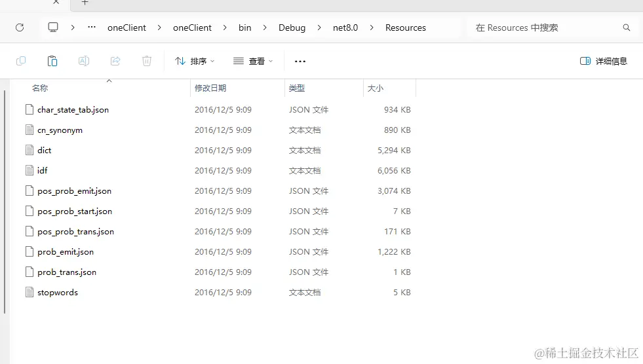Screen dimensions: 643x364
Task: Click file icon of pos_prob_trans.json
Action: point(29,231)
